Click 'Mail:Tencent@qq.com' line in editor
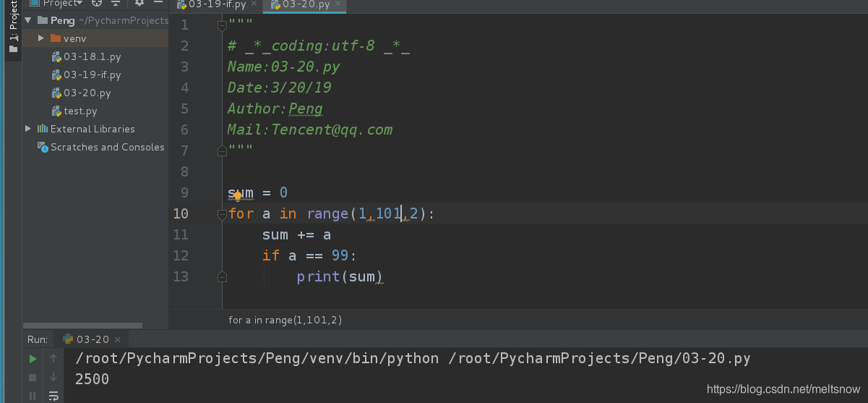 pyautogui.click(x=310, y=130)
